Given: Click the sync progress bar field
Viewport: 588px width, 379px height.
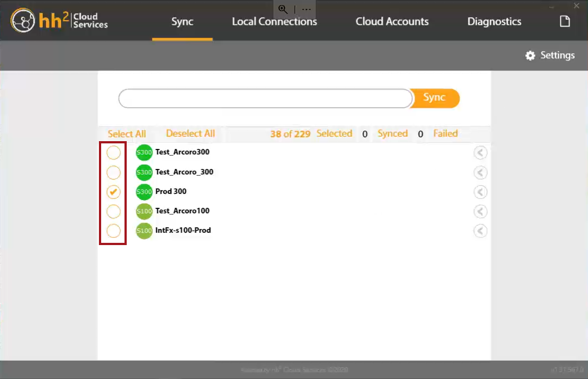Looking at the screenshot, I should coord(265,98).
